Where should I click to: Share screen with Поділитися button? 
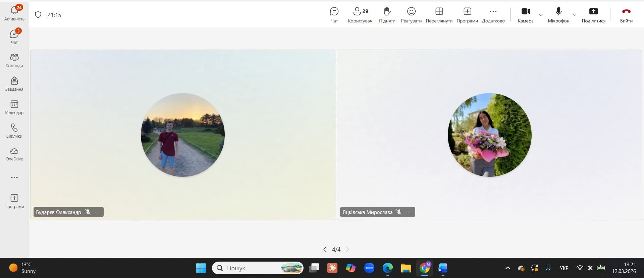coord(593,15)
